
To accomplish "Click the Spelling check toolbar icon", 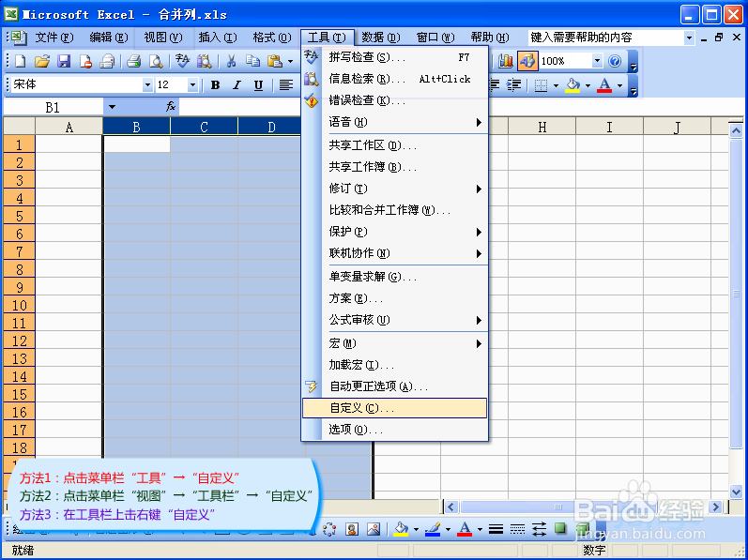I will (182, 61).
